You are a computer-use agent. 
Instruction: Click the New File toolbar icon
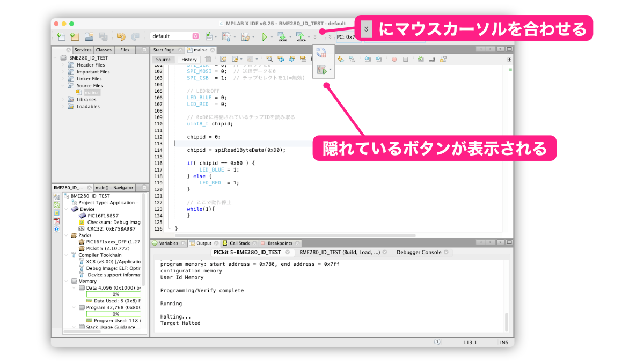click(x=61, y=36)
